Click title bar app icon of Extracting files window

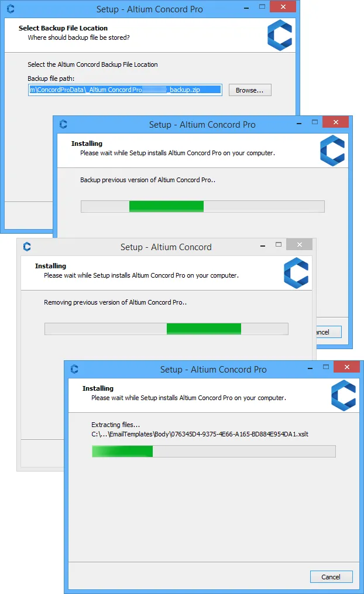74,369
